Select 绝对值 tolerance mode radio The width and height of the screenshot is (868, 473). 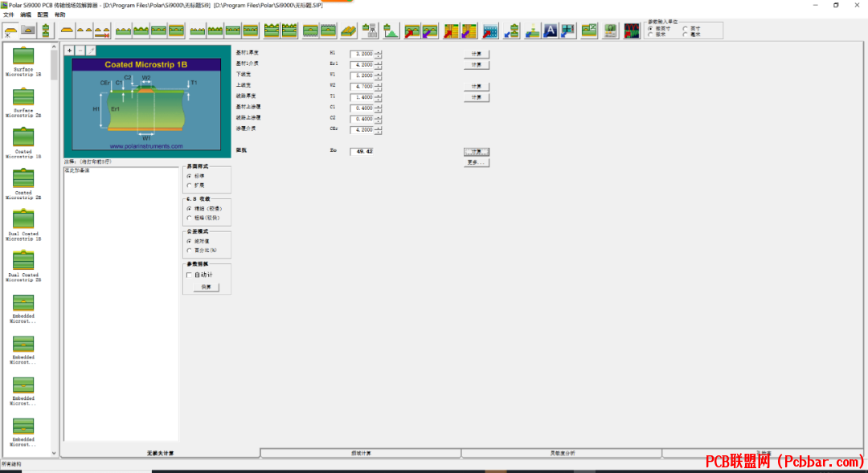click(190, 241)
